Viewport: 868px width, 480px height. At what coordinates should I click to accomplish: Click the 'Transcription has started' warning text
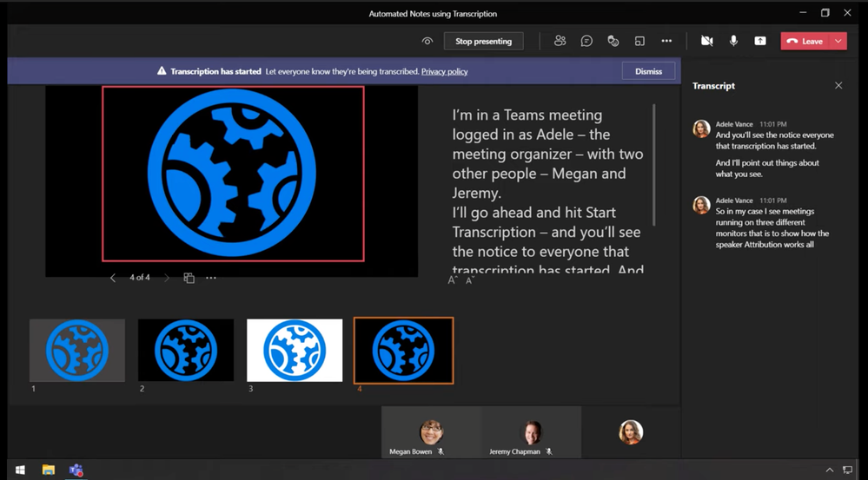point(215,71)
